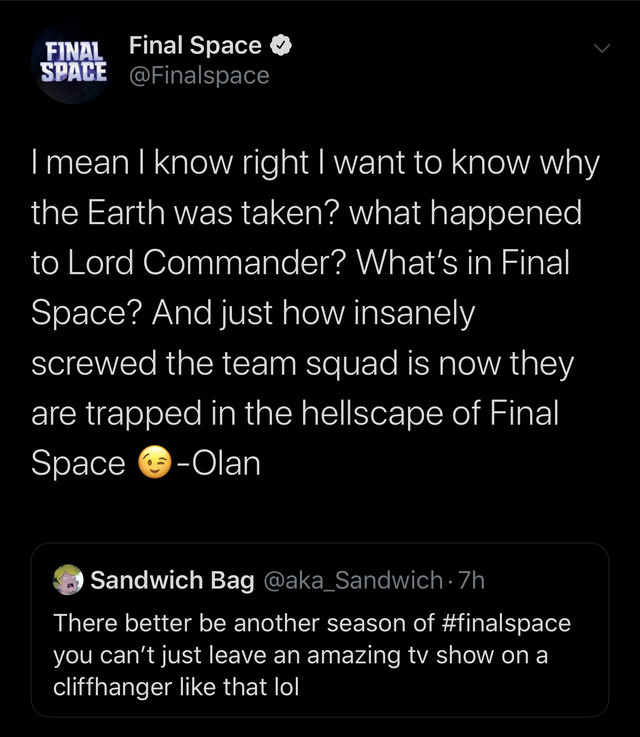Open the Final Space profile avatar
This screenshot has width=640, height=737.
click(x=72, y=62)
